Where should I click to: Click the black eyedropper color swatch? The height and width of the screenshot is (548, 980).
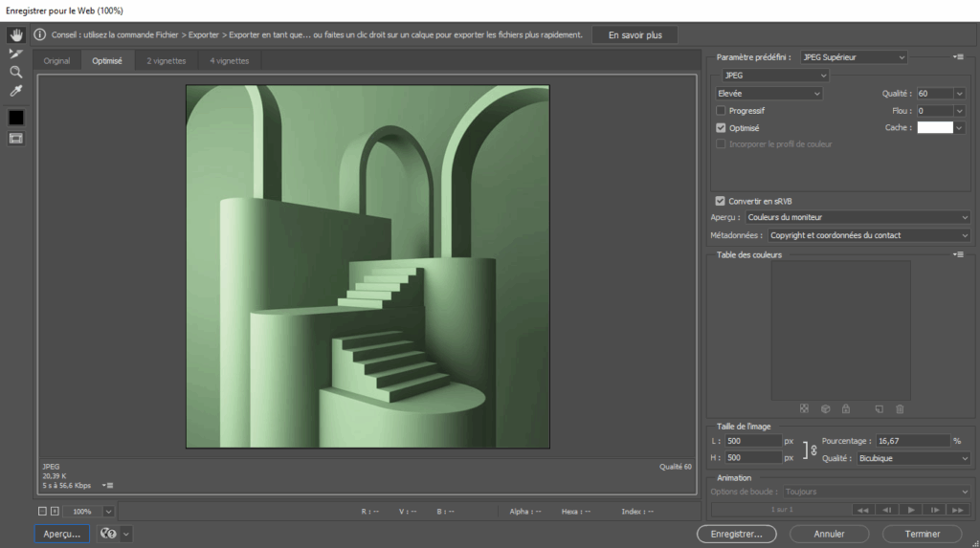pyautogui.click(x=15, y=117)
